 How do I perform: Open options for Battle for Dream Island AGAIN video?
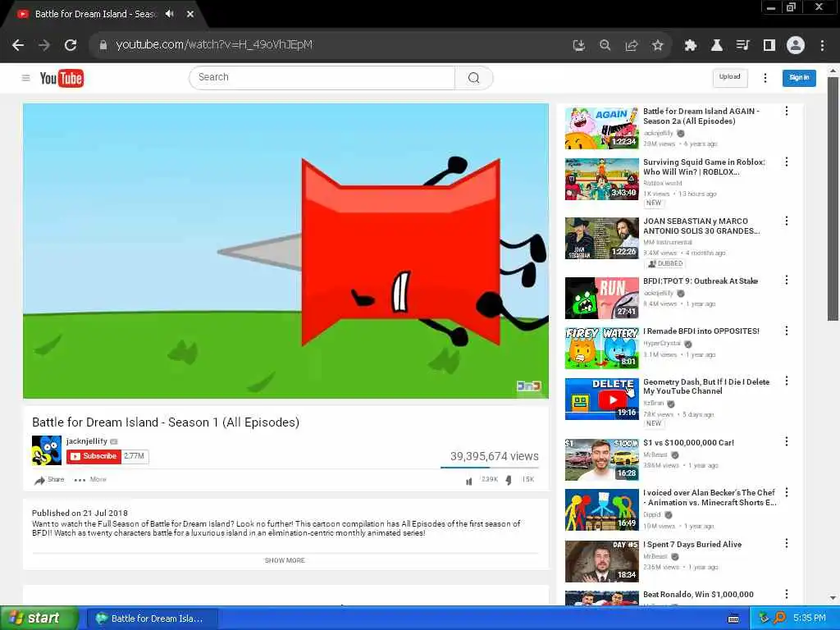tap(787, 111)
